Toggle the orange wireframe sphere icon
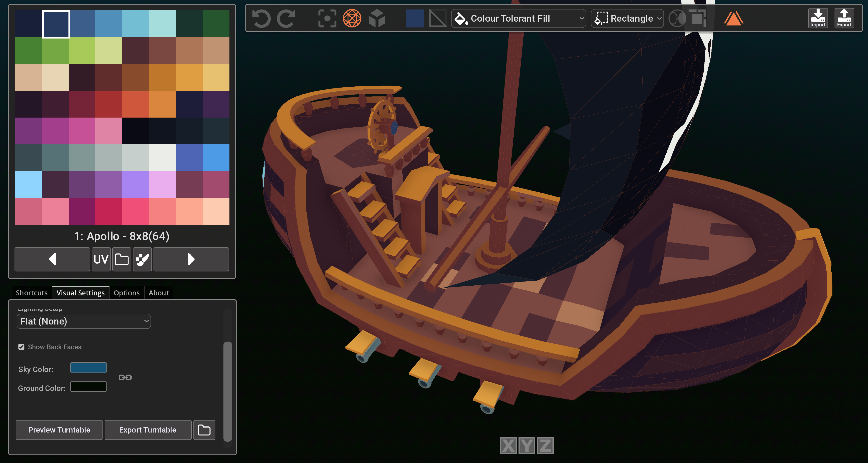 coord(352,18)
